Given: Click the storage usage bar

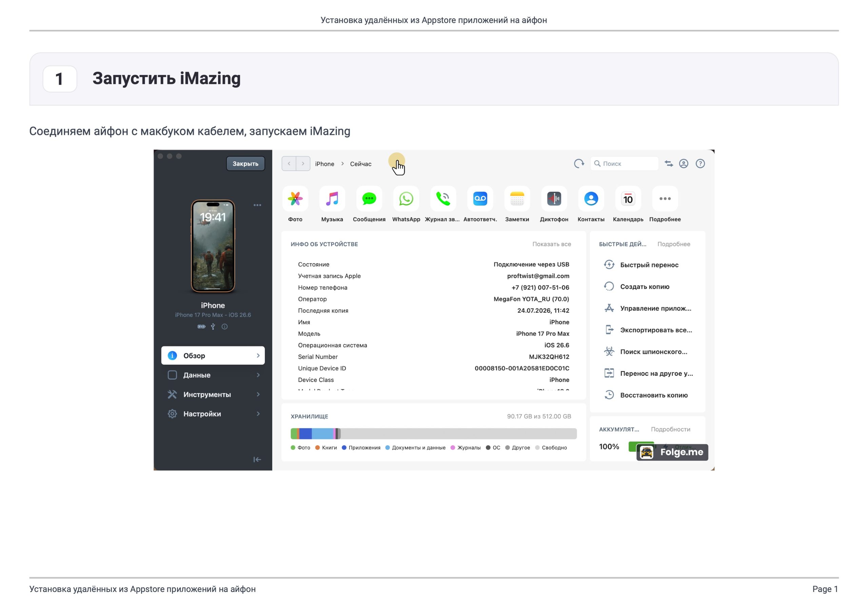Looking at the screenshot, I should [434, 433].
